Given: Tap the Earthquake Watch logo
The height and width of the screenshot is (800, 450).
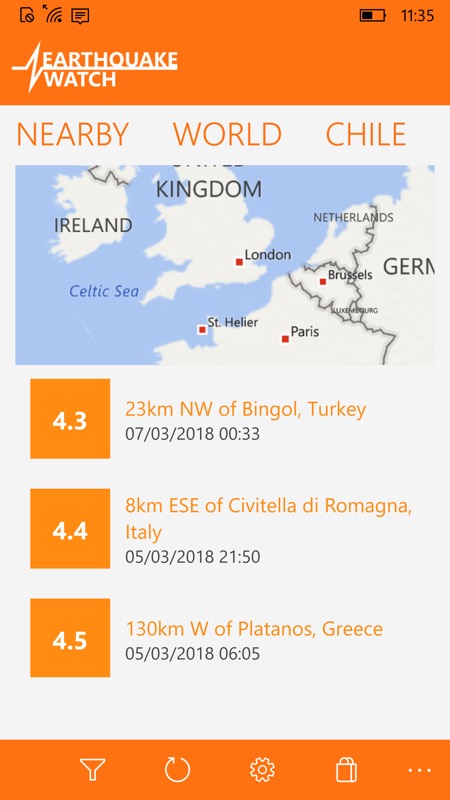Looking at the screenshot, I should pos(95,67).
